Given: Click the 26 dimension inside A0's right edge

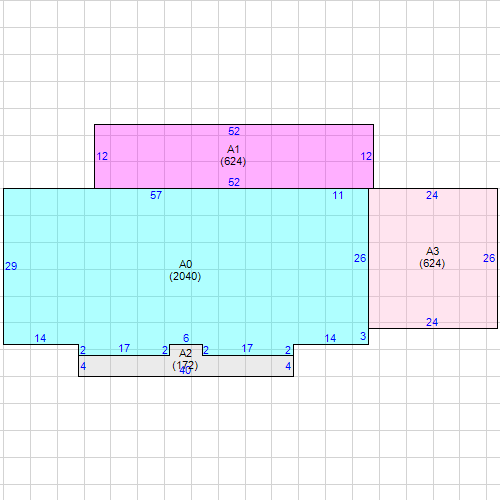Looking at the screenshot, I should (360, 258).
